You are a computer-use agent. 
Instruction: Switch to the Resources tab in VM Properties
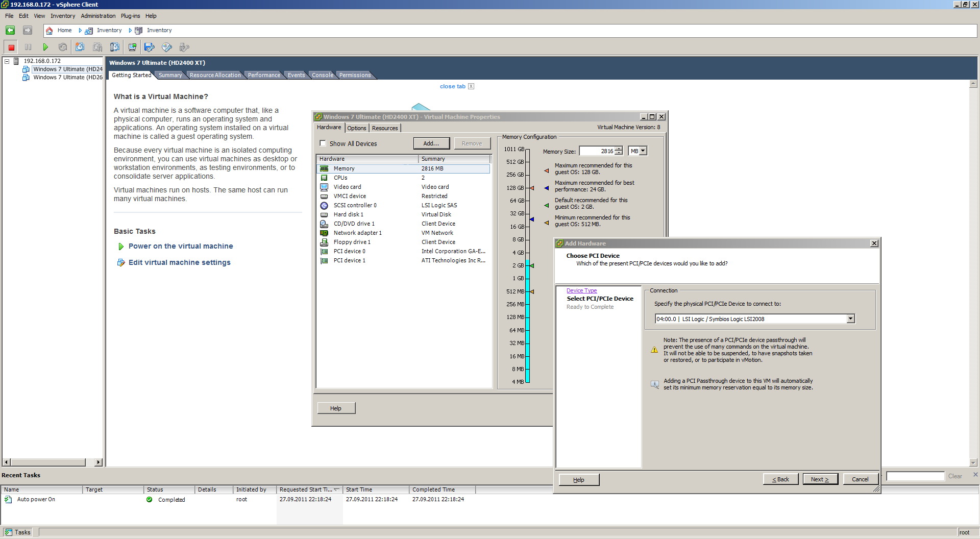pos(385,128)
